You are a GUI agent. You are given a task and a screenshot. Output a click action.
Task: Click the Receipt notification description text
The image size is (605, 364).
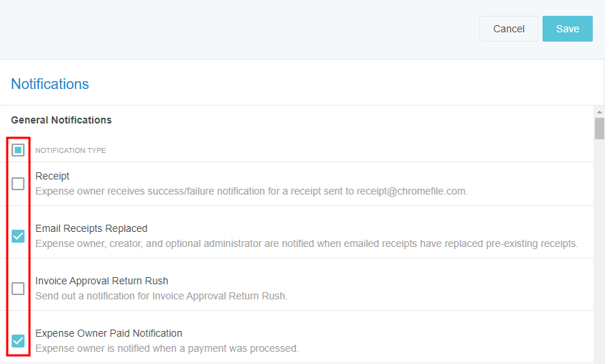pos(251,192)
